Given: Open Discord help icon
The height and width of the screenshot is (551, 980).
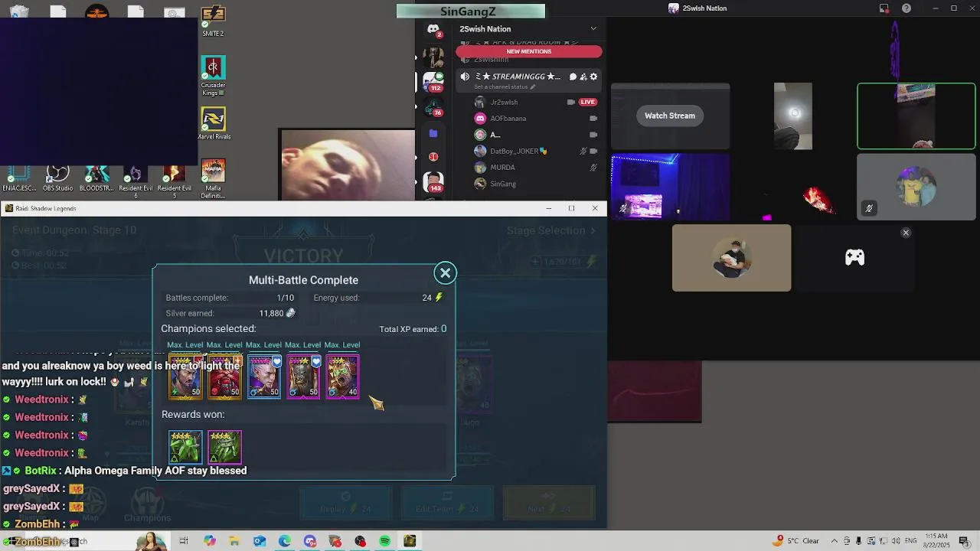Looking at the screenshot, I should pos(906,8).
